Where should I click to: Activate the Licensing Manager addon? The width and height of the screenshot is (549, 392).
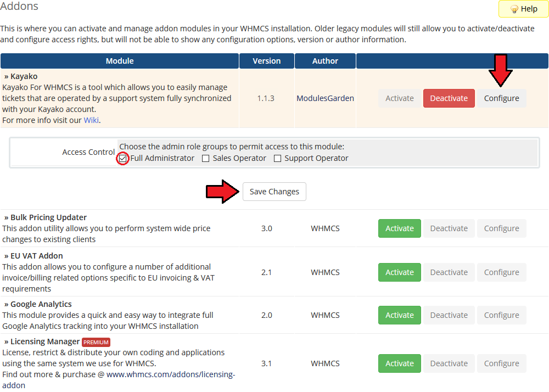[x=400, y=363]
